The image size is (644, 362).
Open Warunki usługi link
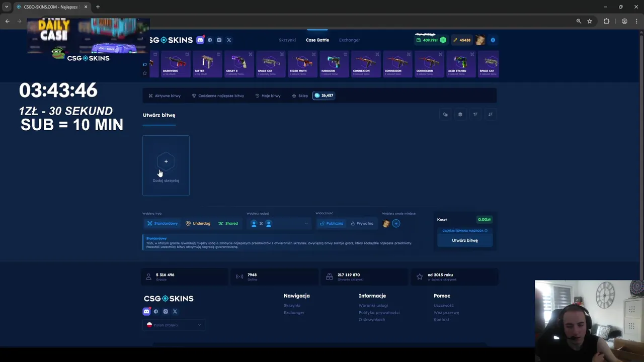[x=373, y=305]
